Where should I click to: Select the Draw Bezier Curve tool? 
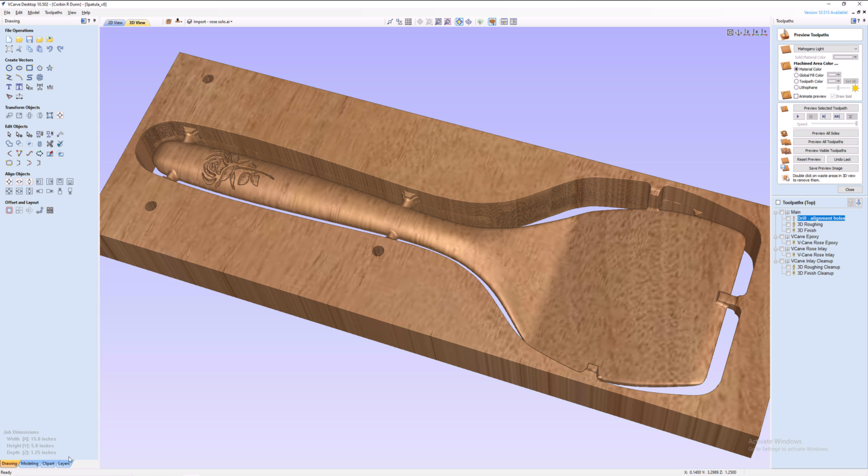(19, 77)
